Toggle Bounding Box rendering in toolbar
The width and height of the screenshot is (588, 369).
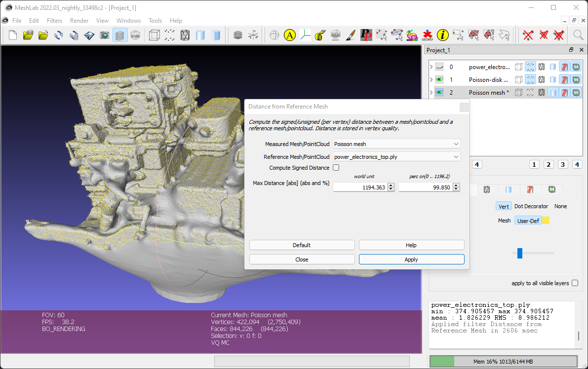click(154, 35)
